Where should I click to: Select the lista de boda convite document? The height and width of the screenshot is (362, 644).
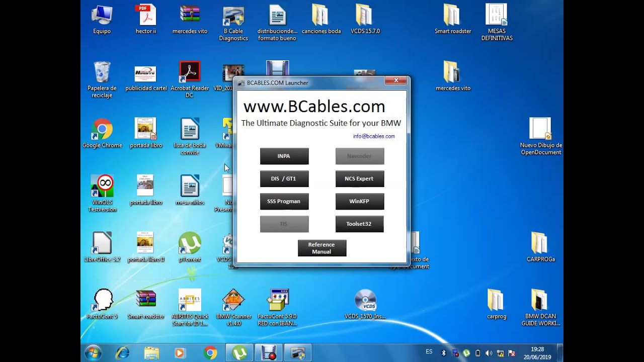click(x=190, y=137)
